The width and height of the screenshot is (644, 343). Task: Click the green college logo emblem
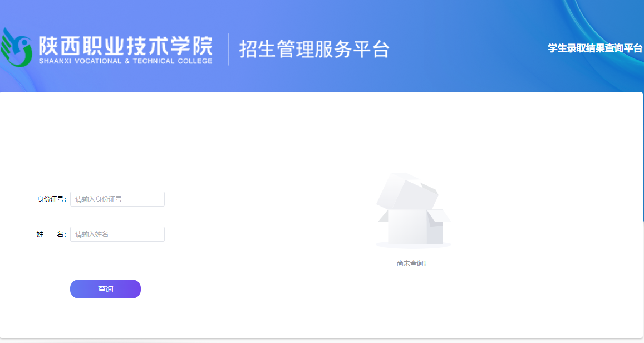click(x=17, y=49)
